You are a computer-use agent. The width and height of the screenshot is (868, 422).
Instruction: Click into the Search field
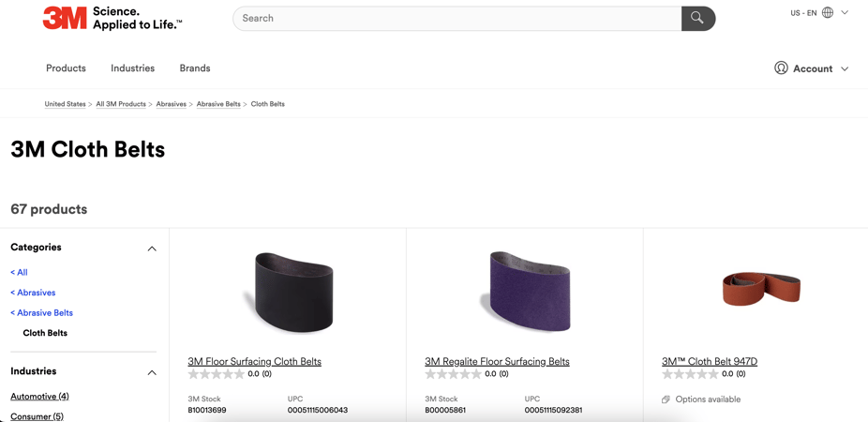coord(457,18)
